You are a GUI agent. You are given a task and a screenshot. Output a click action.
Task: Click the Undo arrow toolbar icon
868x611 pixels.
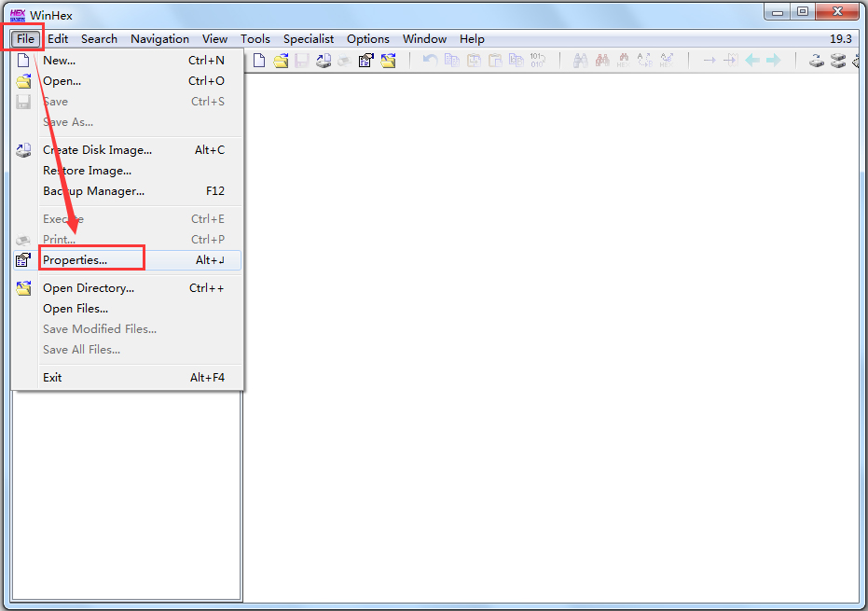tap(430, 60)
